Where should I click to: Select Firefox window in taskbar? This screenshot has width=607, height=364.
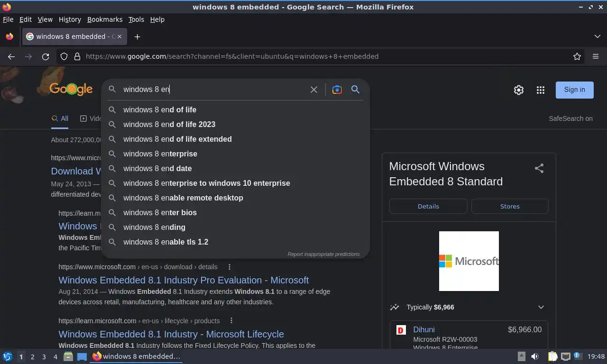pos(137,356)
